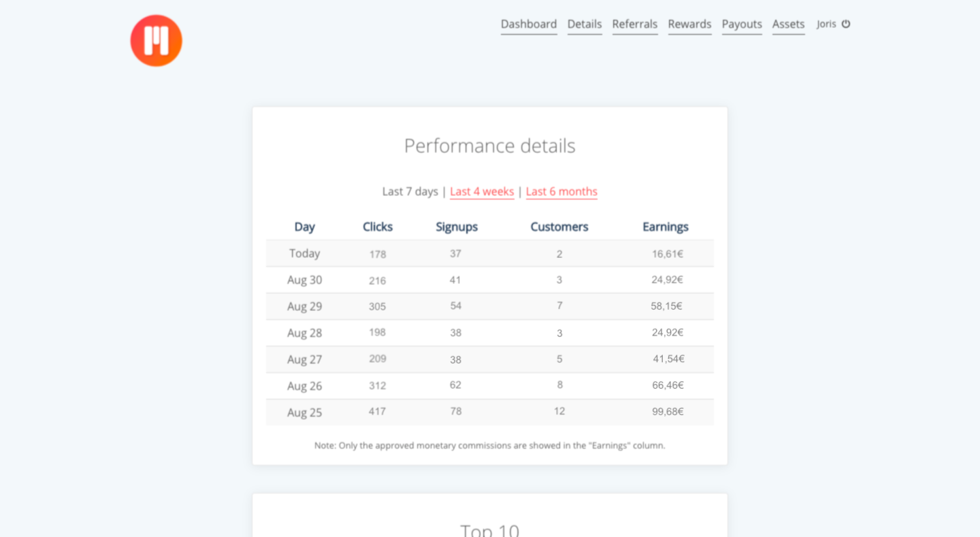Click the 312 clicks value
The width and height of the screenshot is (980, 537).
point(378,385)
